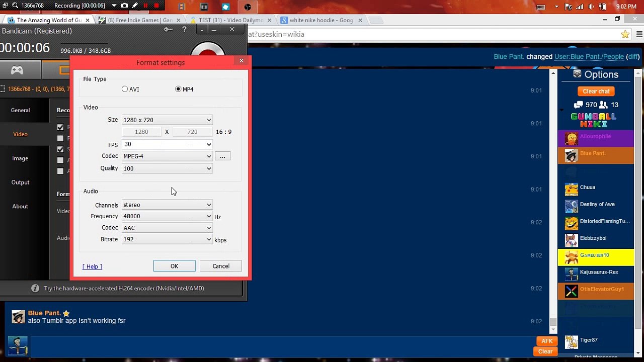Click the key registration icon in Bandicam
This screenshot has height=362, width=644.
point(169,30)
